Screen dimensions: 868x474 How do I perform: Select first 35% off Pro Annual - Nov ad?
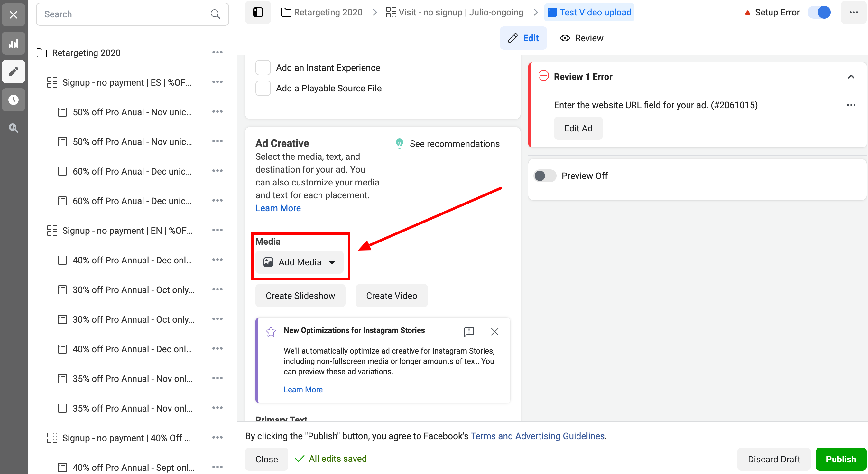(133, 379)
